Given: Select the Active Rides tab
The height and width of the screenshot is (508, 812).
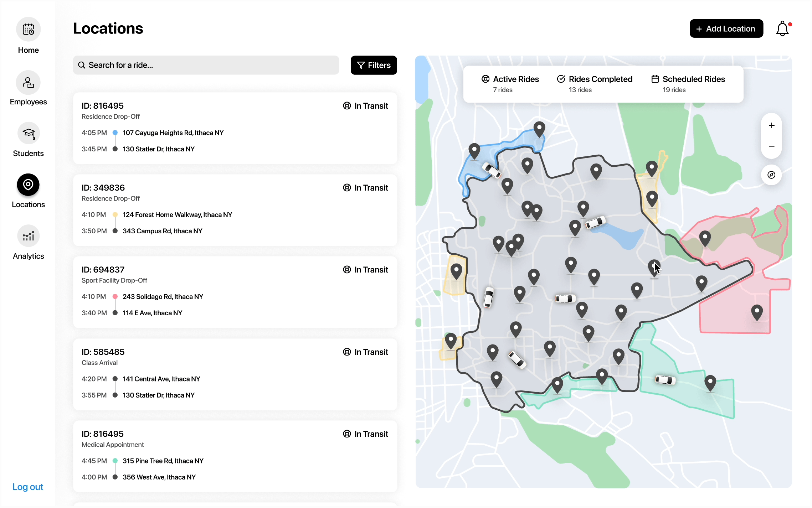Looking at the screenshot, I should 510,84.
